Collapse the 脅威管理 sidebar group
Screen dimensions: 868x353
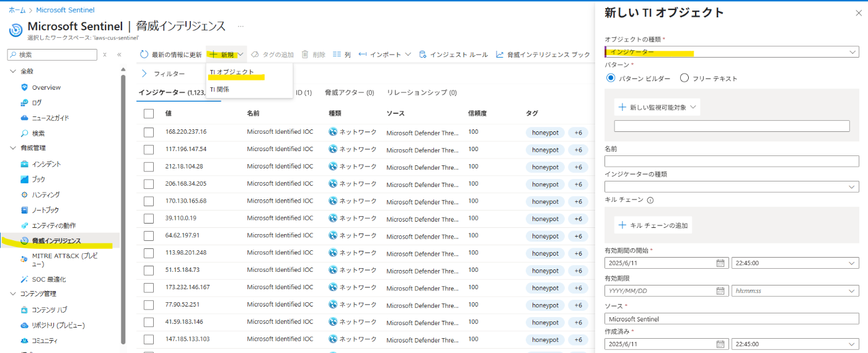pyautogui.click(x=13, y=148)
